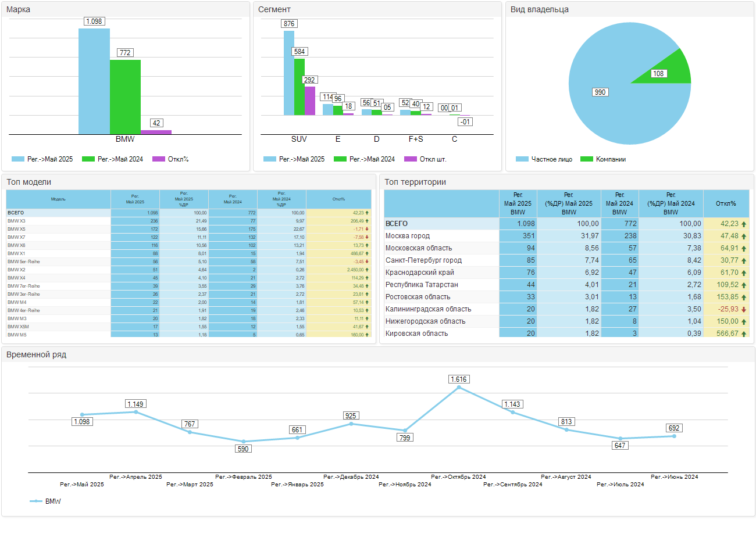Click green up arrow in BMW X2 row

coord(367,270)
